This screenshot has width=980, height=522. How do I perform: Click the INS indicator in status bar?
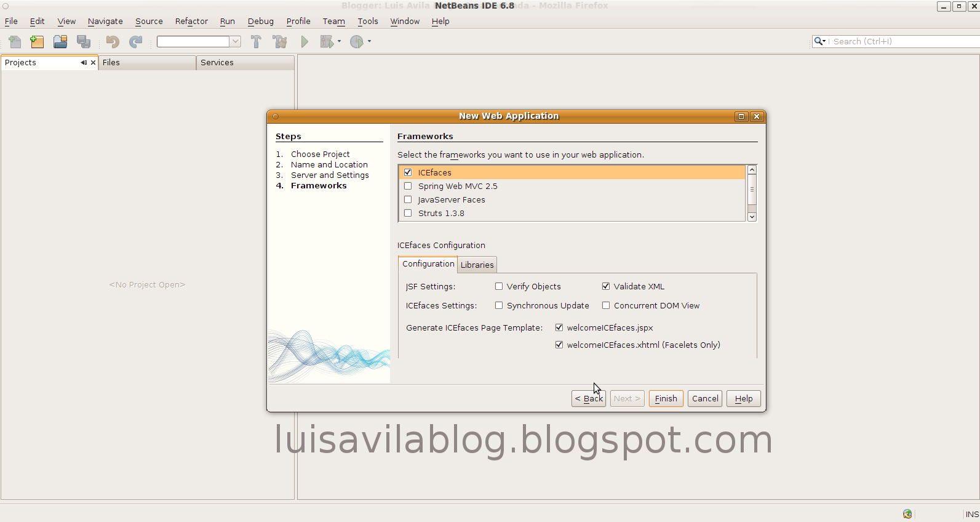pos(971,514)
